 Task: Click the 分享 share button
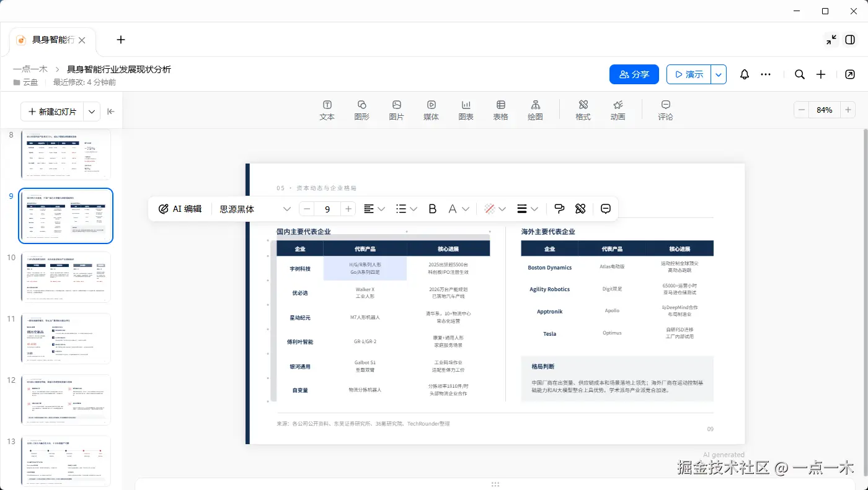click(x=634, y=74)
